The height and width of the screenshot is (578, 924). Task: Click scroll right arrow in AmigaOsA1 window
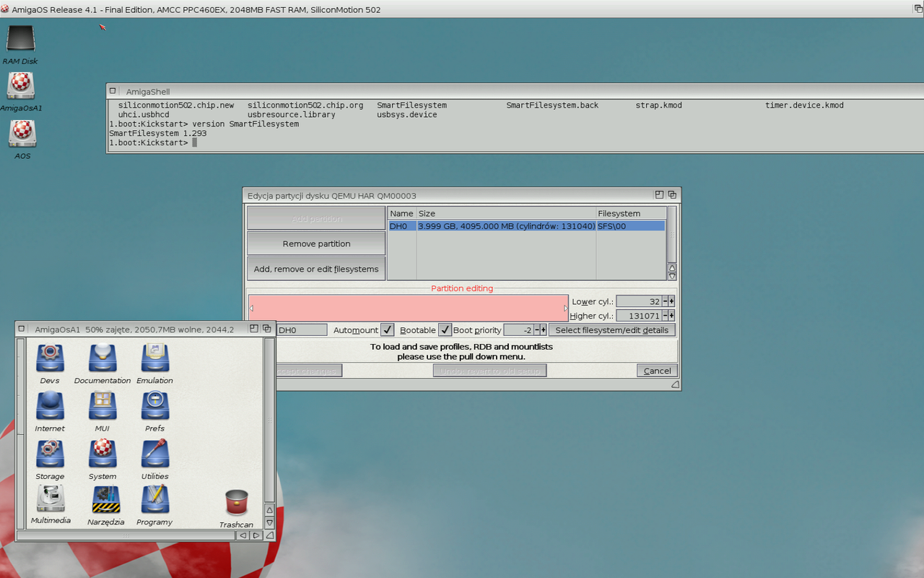point(256,535)
